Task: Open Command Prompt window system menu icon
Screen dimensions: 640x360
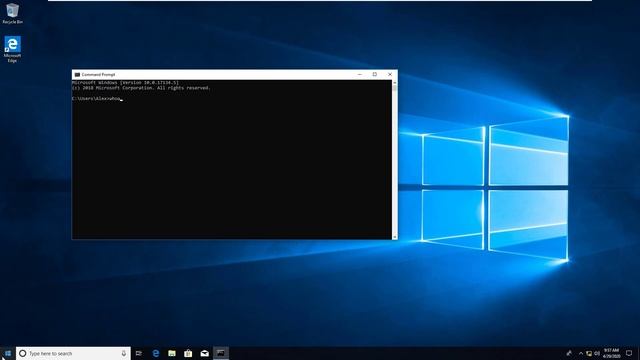Action: coord(77,75)
